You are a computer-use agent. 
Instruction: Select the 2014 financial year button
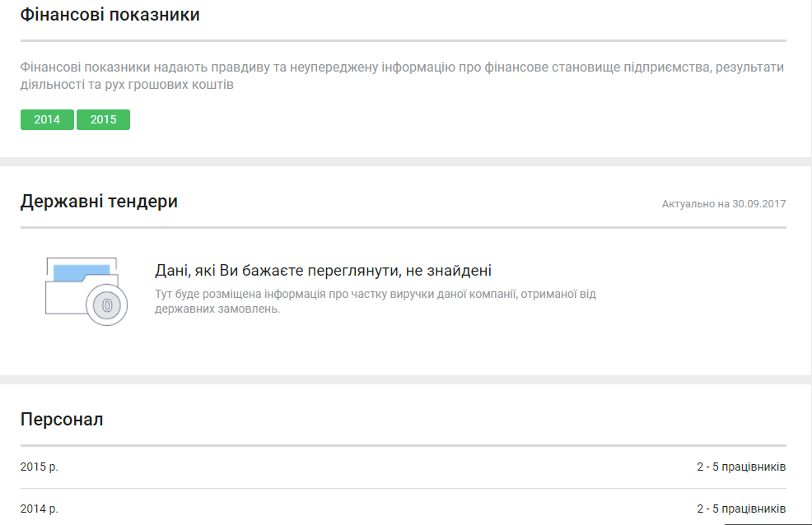pyautogui.click(x=47, y=119)
